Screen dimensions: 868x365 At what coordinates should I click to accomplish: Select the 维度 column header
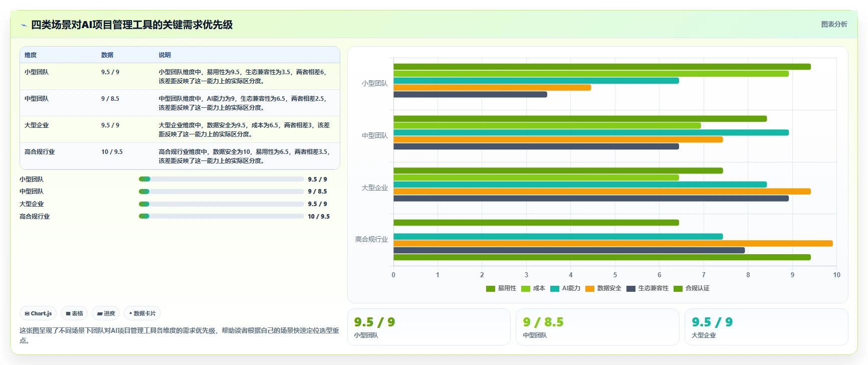point(31,55)
